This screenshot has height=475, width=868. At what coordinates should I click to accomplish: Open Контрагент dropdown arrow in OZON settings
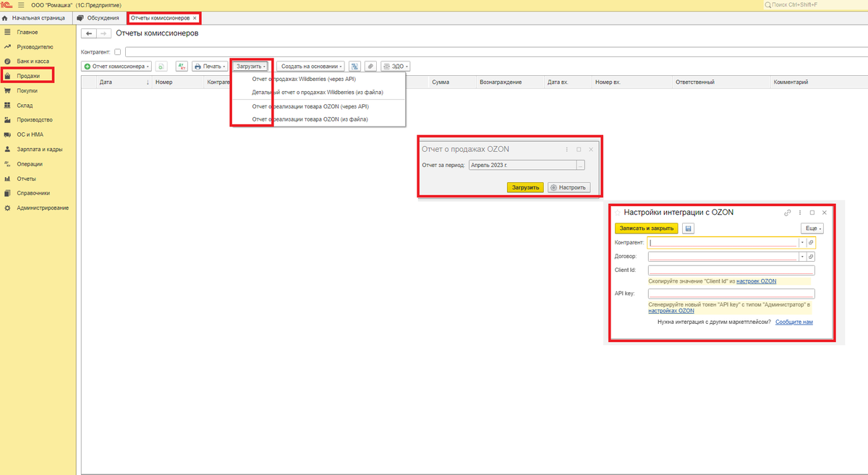(x=802, y=243)
